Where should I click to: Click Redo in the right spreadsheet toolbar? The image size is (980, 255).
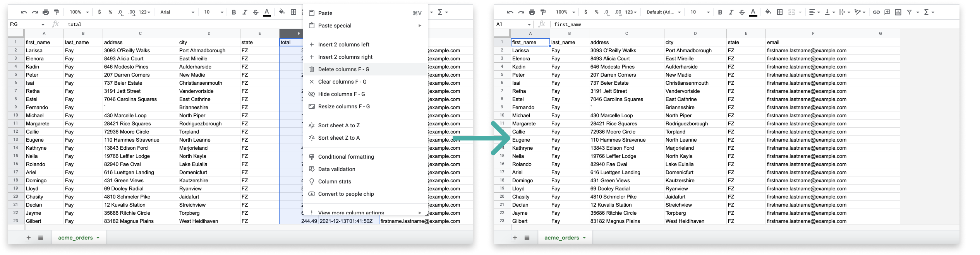click(521, 12)
